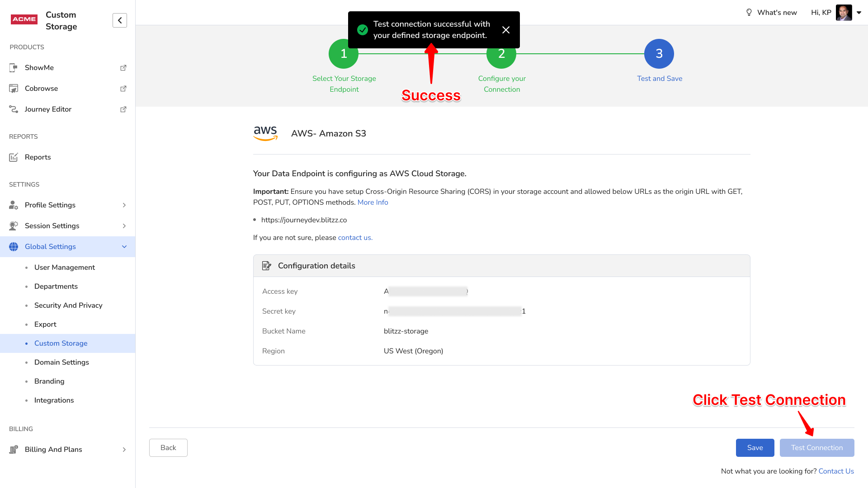The image size is (868, 488).
Task: Click the Global Settings globe icon
Action: pos(14,247)
